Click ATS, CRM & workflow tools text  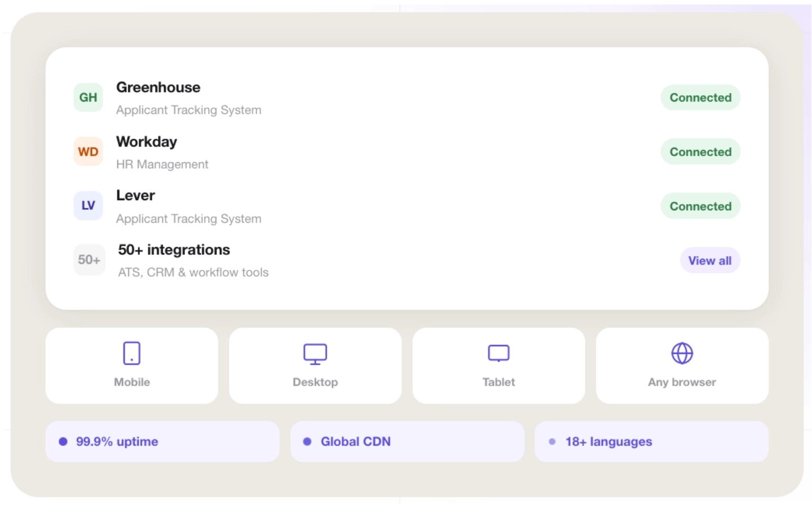point(193,272)
